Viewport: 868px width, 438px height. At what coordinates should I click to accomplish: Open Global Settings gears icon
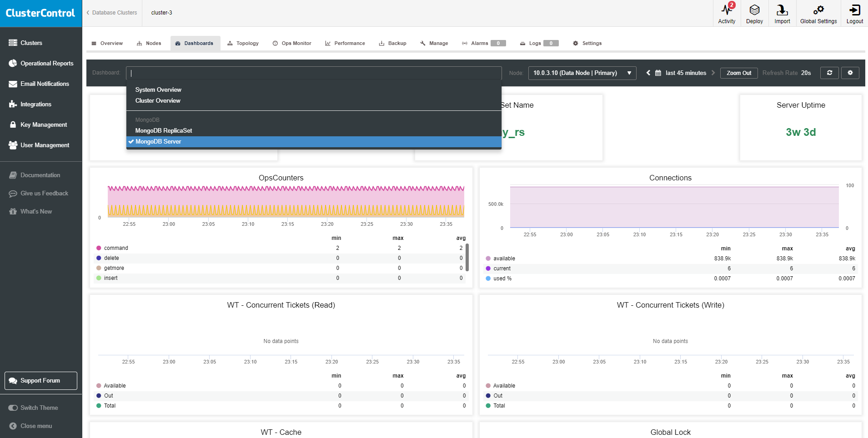pyautogui.click(x=818, y=13)
